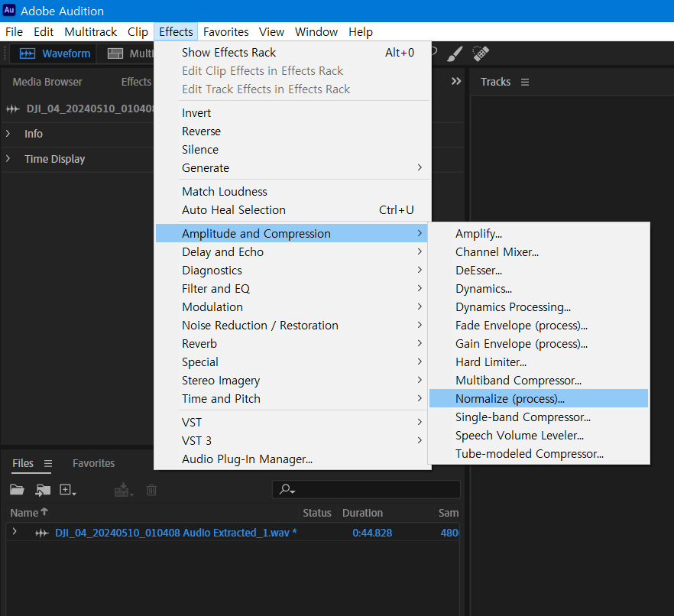Open the Stereo Imagery submenu
674x616 pixels.
(293, 380)
